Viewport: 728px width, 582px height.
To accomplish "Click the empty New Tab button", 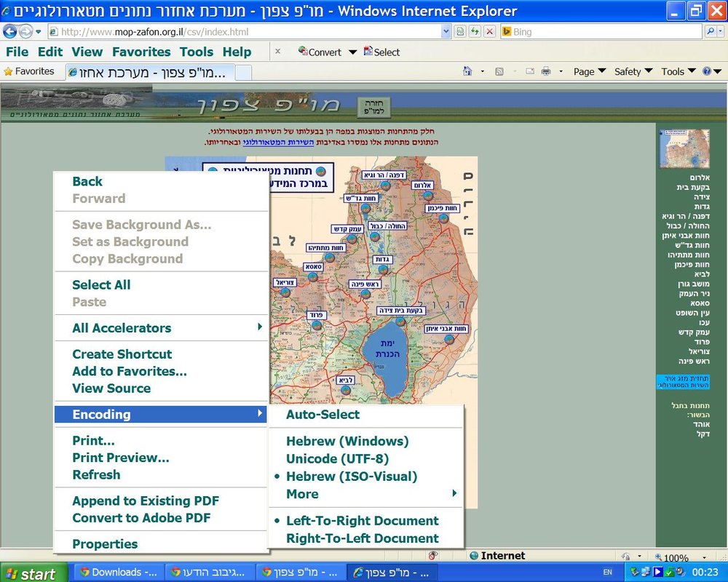I will pyautogui.click(x=243, y=73).
